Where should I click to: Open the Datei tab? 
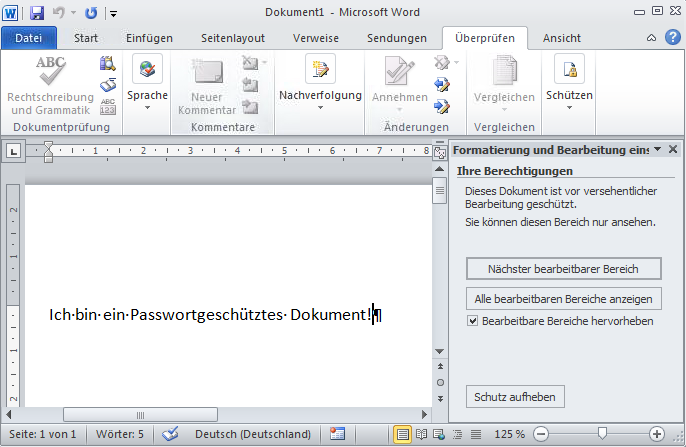point(29,38)
